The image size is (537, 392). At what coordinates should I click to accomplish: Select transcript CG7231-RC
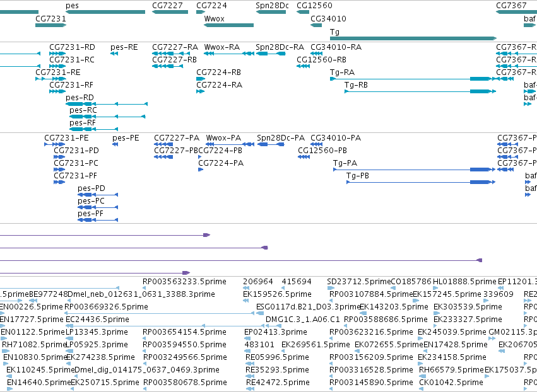pos(72,60)
